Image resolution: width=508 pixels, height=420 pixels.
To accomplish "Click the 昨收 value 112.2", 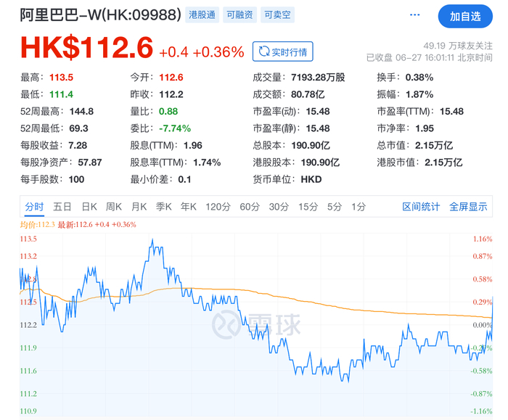I will click(x=171, y=94).
